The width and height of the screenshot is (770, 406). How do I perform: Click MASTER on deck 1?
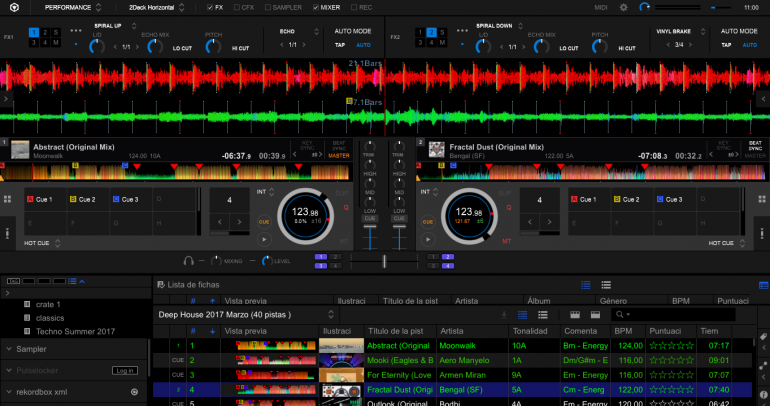tap(339, 156)
